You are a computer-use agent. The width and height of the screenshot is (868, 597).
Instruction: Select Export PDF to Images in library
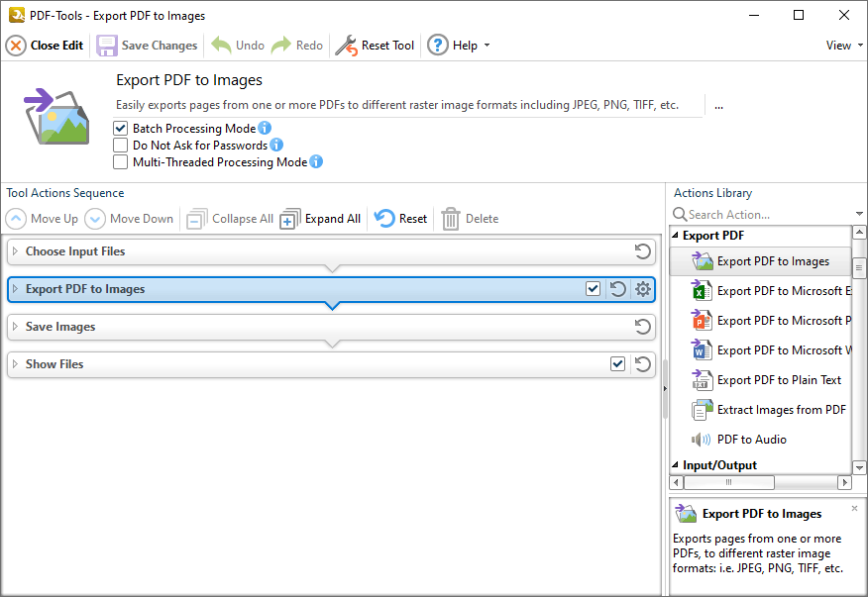click(761, 261)
